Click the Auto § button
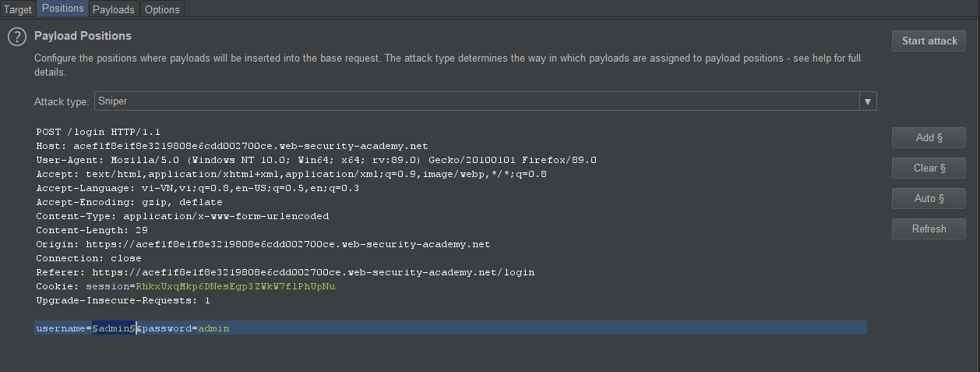 coord(929,199)
